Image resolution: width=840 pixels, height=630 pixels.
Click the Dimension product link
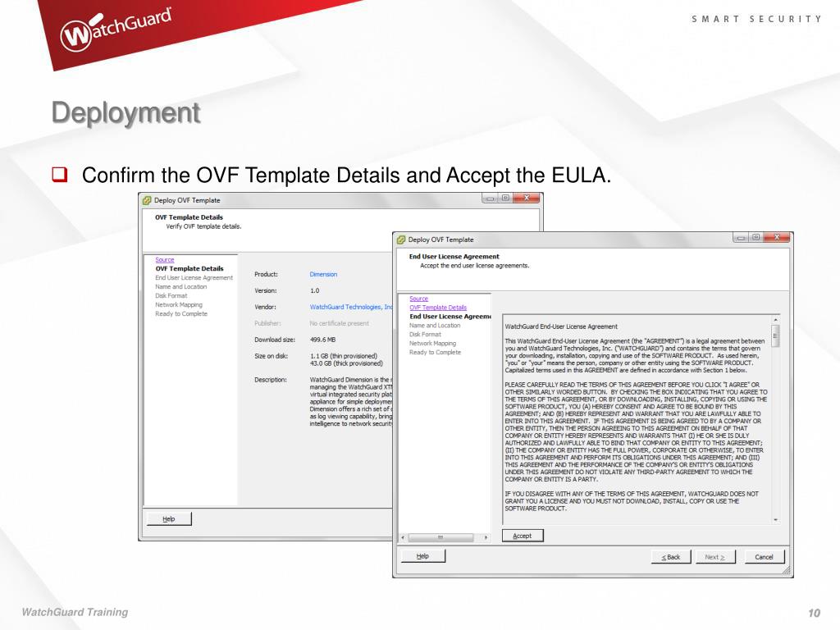[x=323, y=274]
